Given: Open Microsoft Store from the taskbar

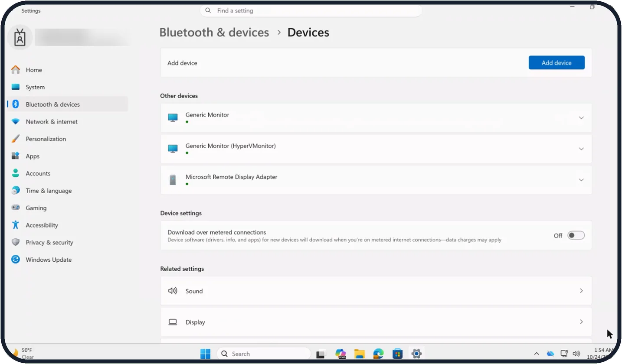Looking at the screenshot, I should (397, 354).
